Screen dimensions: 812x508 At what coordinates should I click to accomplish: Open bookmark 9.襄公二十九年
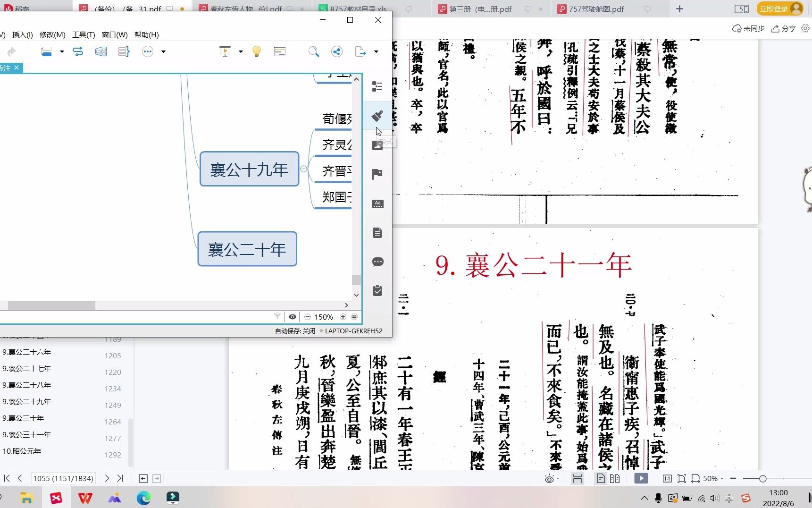(x=27, y=401)
